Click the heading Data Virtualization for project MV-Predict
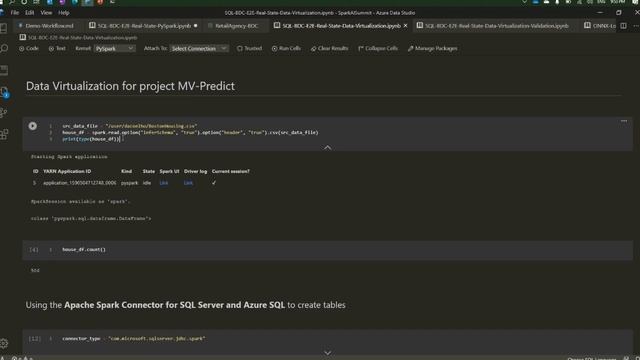 pyautogui.click(x=130, y=86)
